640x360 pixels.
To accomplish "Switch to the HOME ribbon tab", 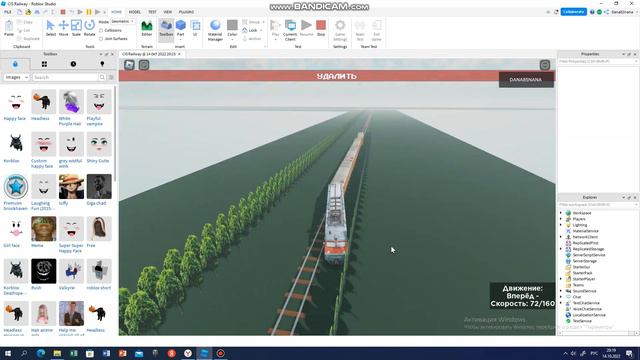I will [116, 12].
